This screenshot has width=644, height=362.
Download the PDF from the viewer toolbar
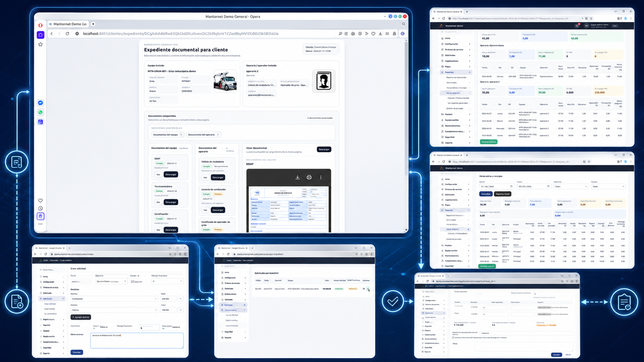(297, 177)
